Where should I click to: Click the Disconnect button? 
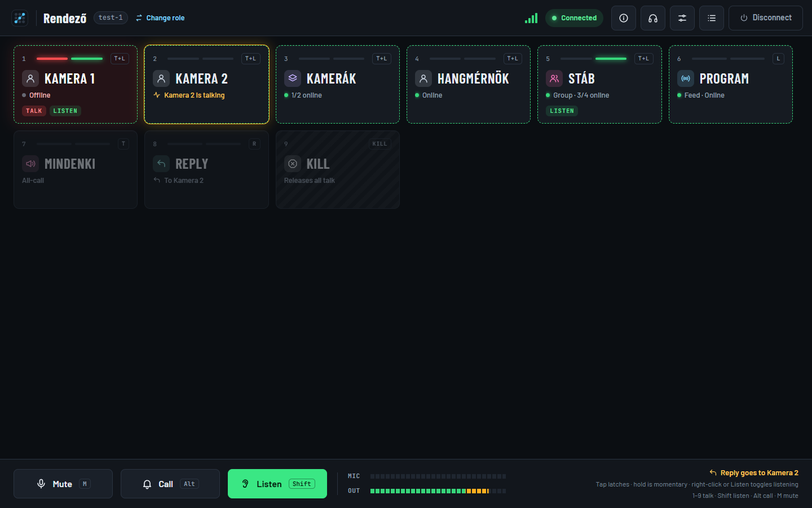[x=766, y=18]
